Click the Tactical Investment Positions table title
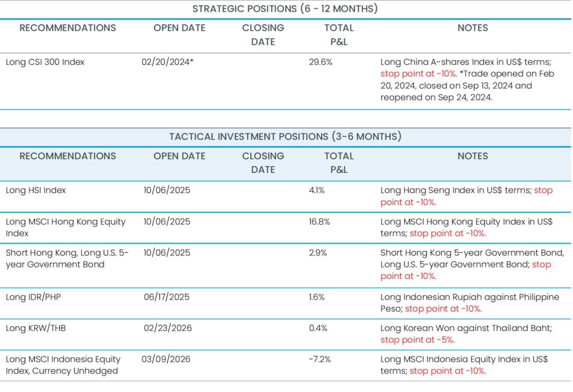 (285, 136)
